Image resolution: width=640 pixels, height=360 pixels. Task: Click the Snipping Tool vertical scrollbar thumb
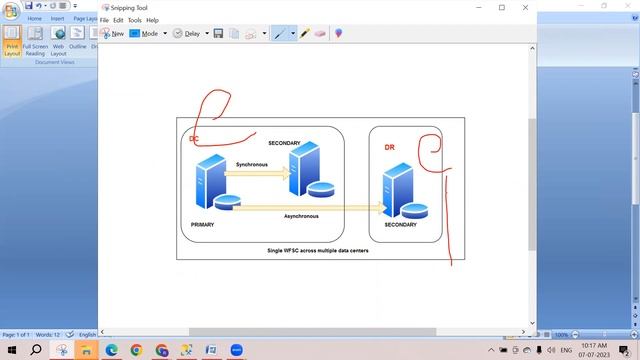(x=532, y=184)
